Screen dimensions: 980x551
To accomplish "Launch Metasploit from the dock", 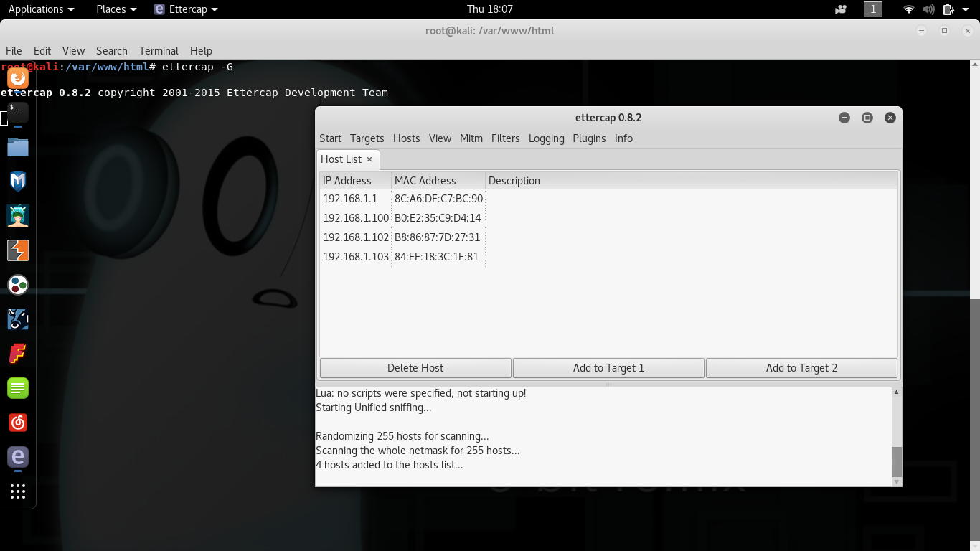I will pos(18,182).
